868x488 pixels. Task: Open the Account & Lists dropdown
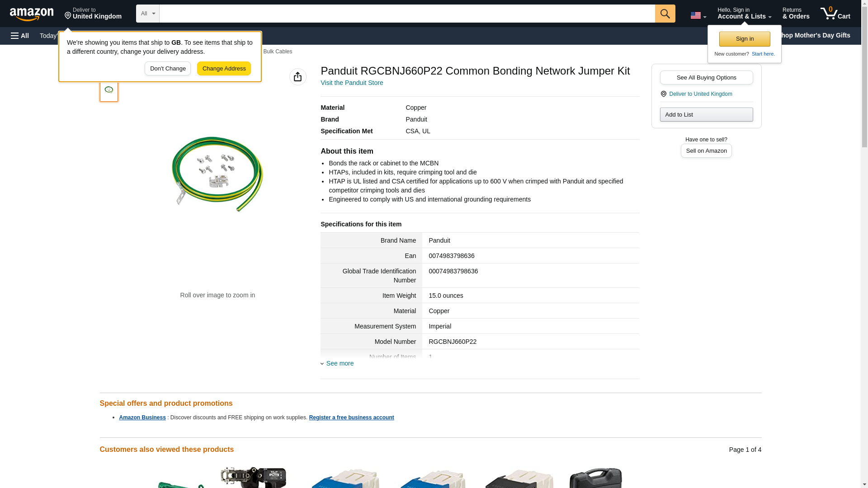tap(744, 14)
